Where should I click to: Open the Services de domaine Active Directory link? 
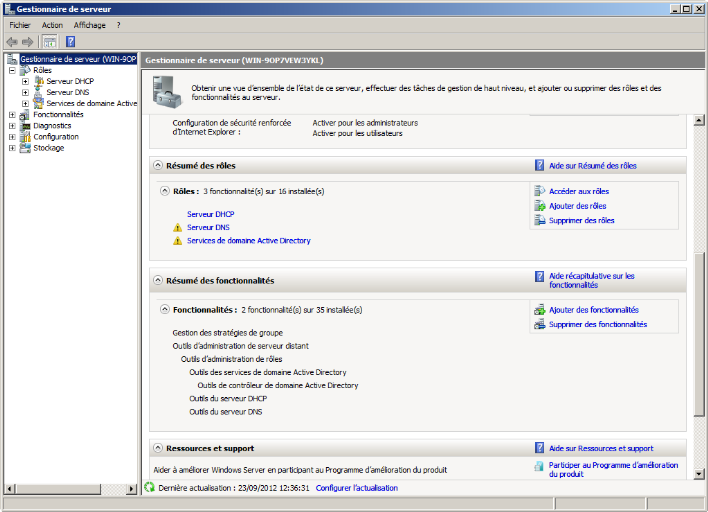248,241
